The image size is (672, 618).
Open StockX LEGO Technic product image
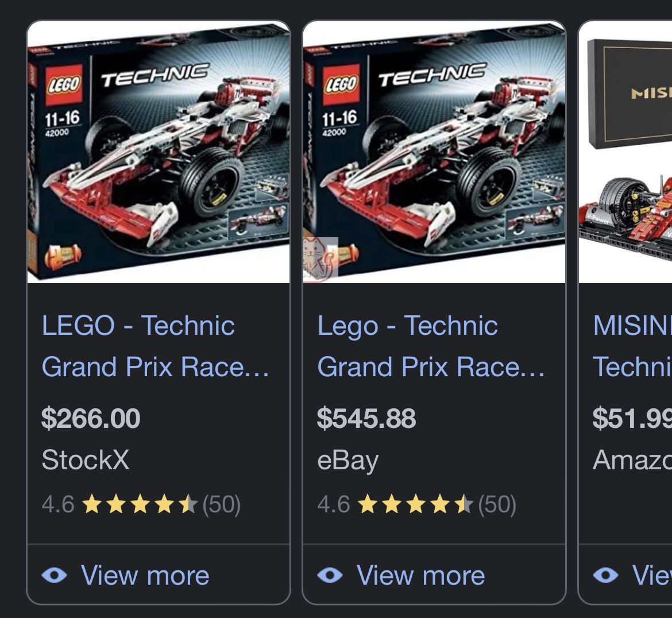[x=159, y=153]
